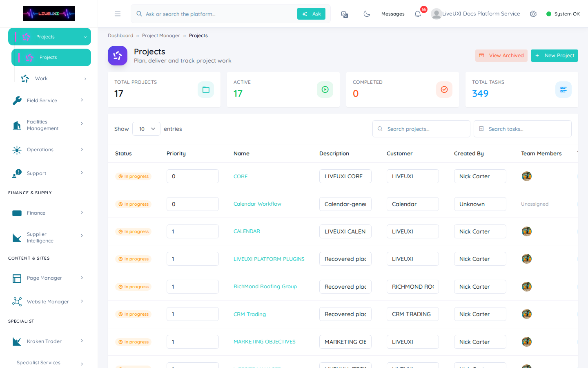Click the Website Manager network icon

point(17,302)
